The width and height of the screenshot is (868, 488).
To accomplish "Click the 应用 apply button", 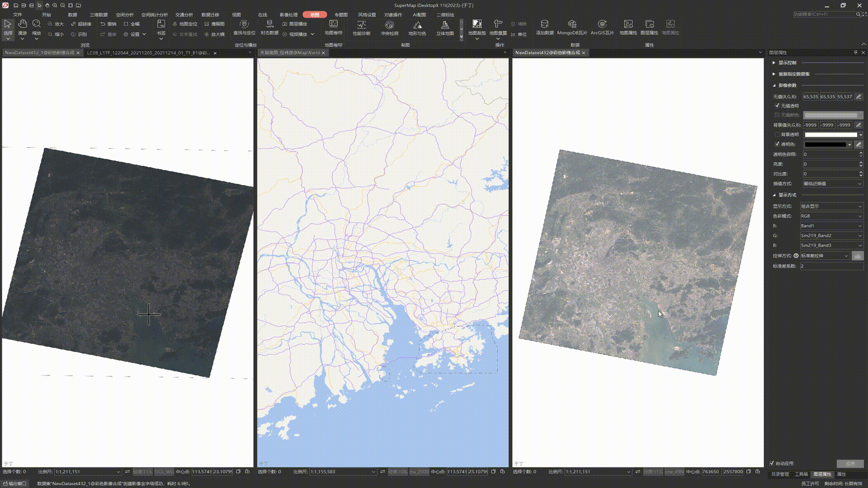I will coord(850,464).
